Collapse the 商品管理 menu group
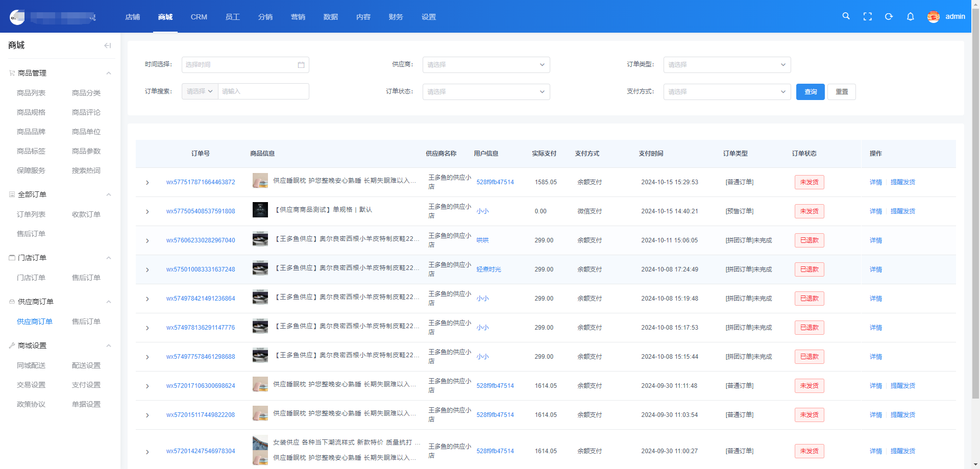 109,73
